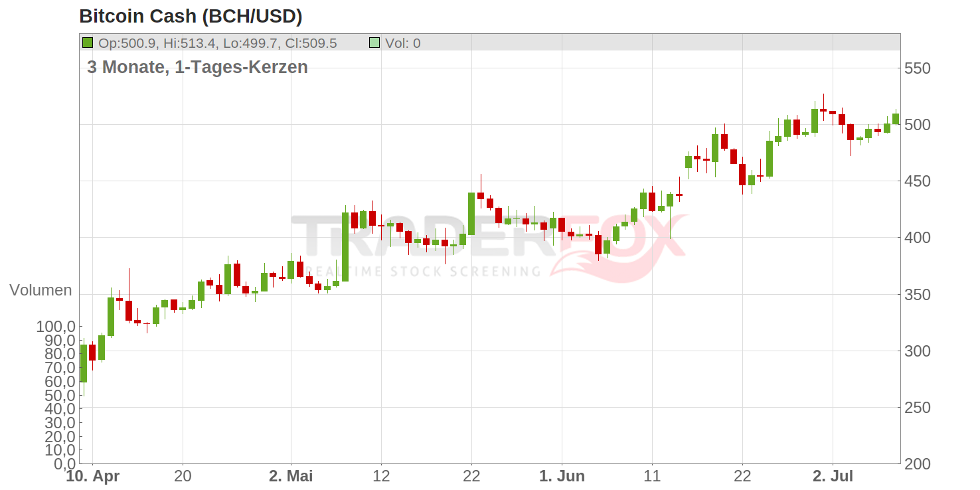Click the "10. Apr" date label
This screenshot has width=980, height=490.
click(x=93, y=477)
